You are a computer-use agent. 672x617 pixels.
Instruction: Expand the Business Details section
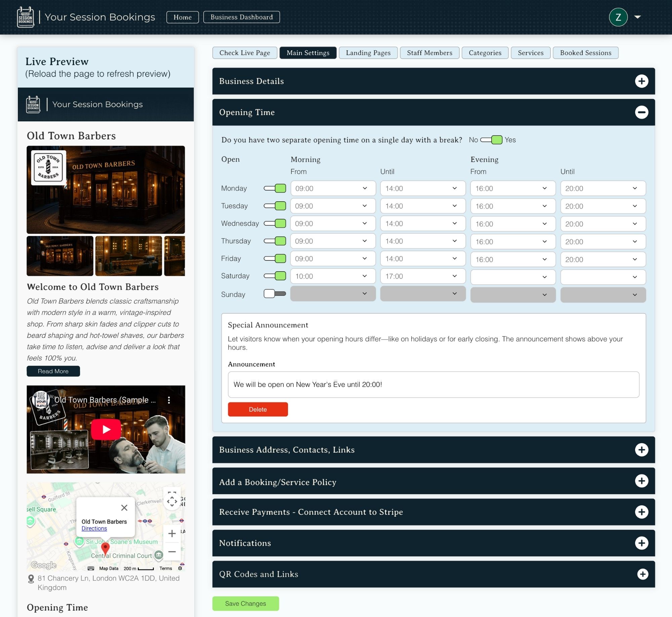(642, 81)
